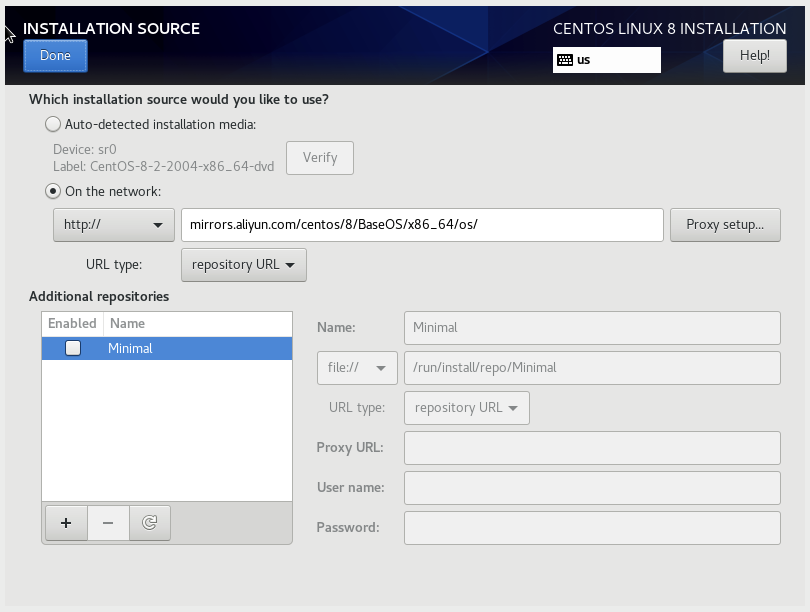Select On the network radio option
This screenshot has height=612, width=810.
[x=53, y=192]
